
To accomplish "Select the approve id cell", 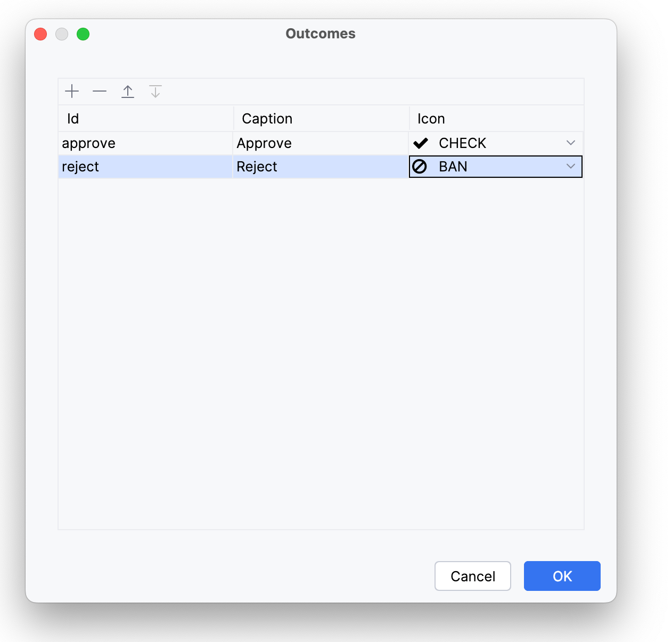I will pos(89,143).
